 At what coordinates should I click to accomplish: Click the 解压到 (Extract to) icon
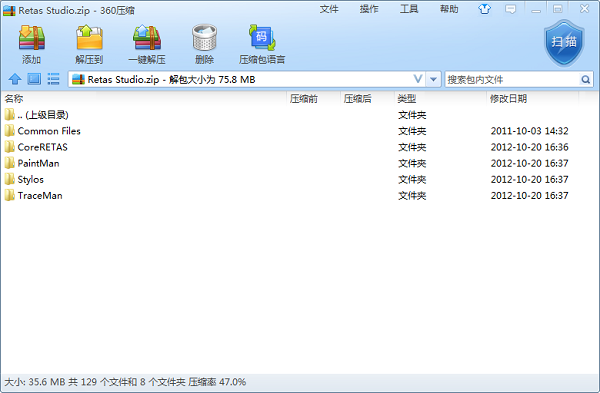click(x=89, y=38)
